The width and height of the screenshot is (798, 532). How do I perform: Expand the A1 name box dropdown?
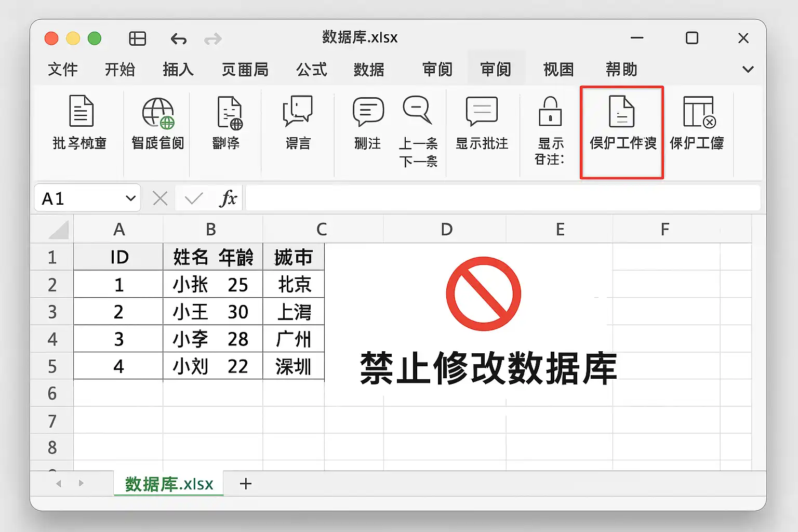(130, 198)
